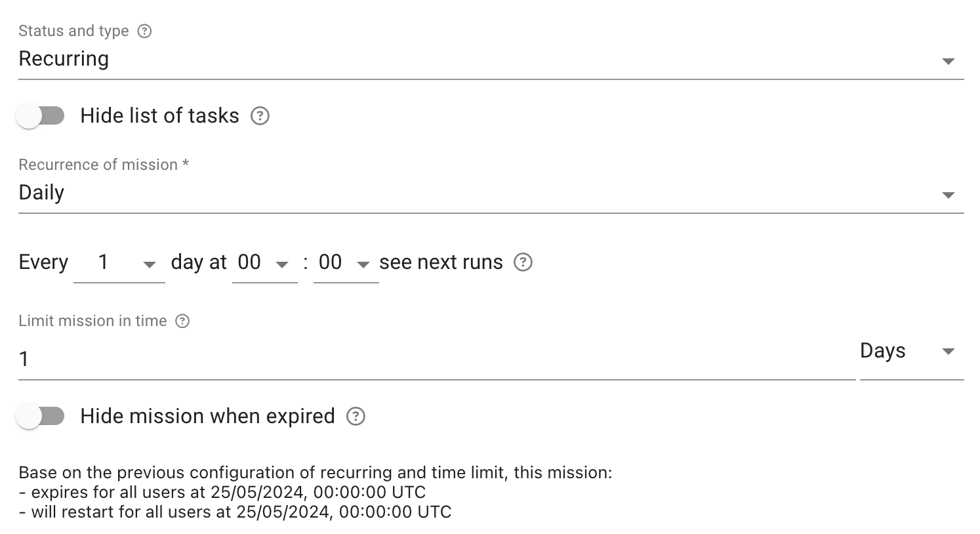Click help icon next to Hide list of tasks
Viewport: 980px width, 534px height.
pos(260,116)
